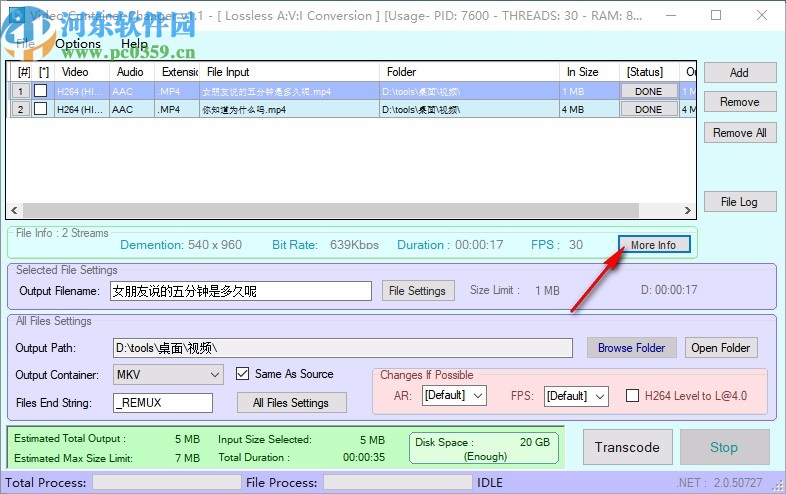Open the Options menu

click(78, 44)
